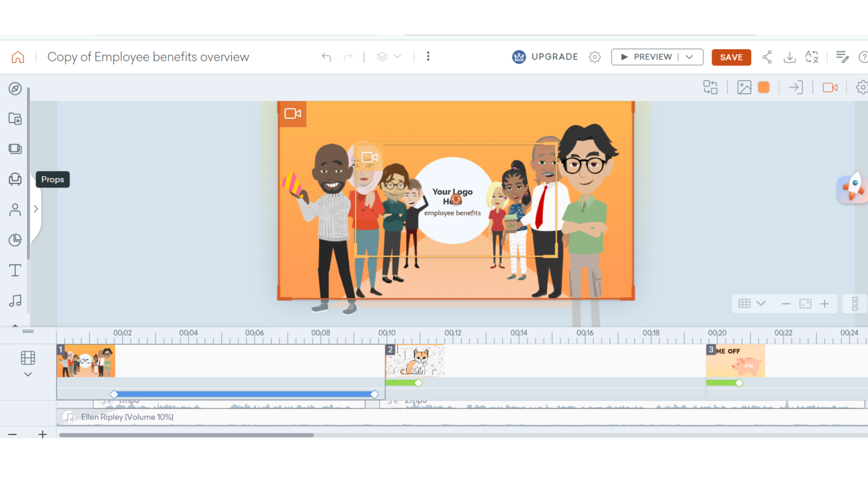Select the Character tool in sidebar
Screen dimensions: 868x488
[x=15, y=209]
